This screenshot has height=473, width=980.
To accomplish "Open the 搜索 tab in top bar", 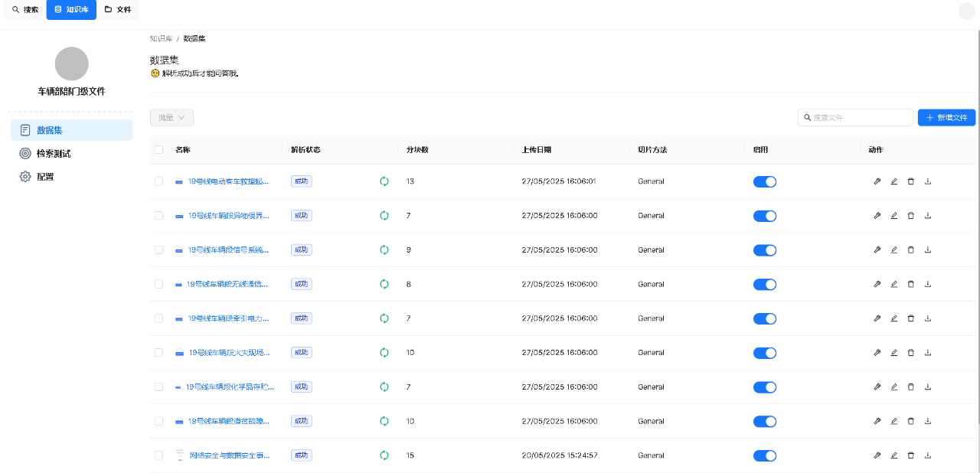I will pyautogui.click(x=25, y=10).
